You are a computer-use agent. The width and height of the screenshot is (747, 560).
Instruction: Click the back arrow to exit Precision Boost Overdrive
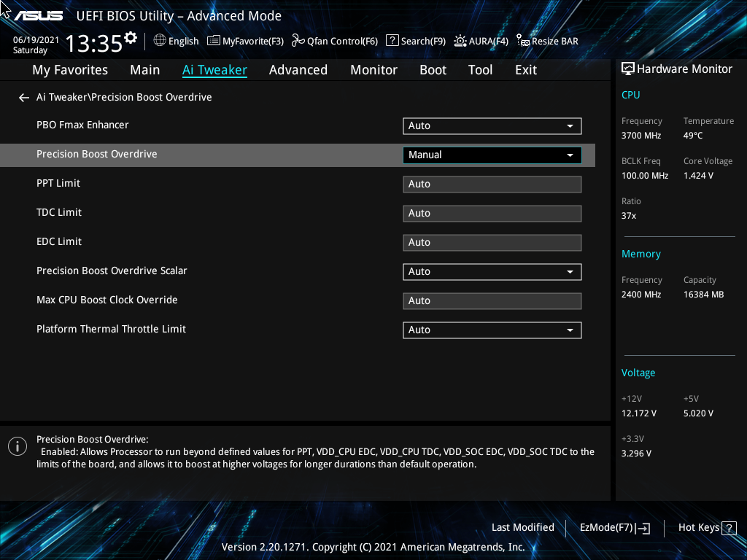coord(23,97)
